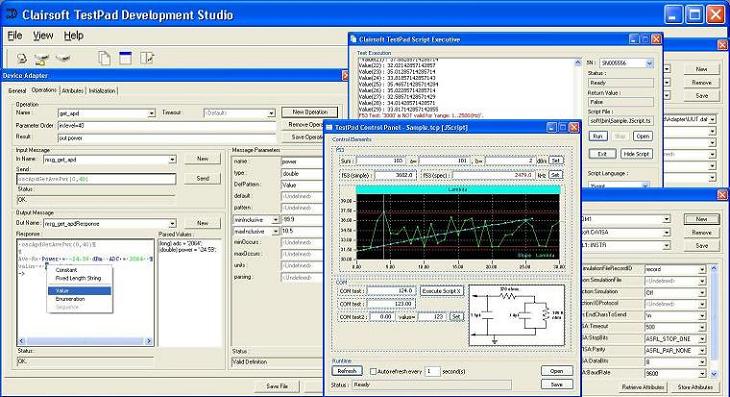Click the TestPad Control Panel title icon
730x397 pixels.
pos(329,127)
